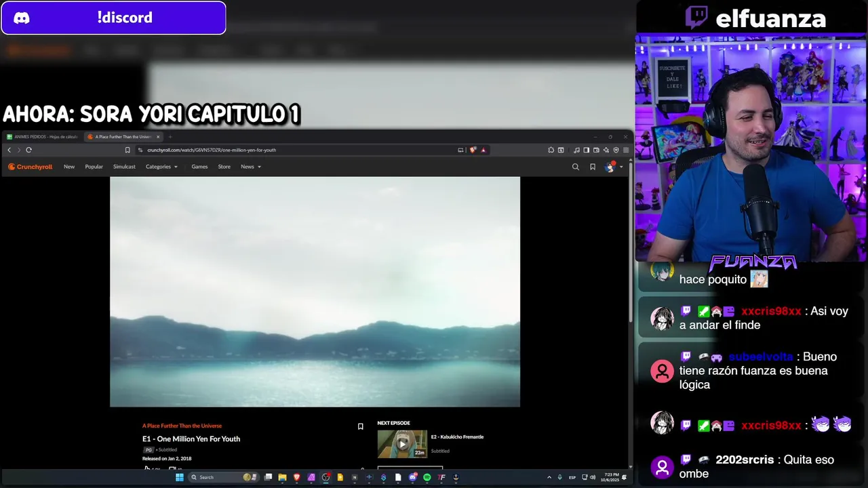Click the Released on Jan 2, 2018 text
The height and width of the screenshot is (488, 868).
[167, 459]
